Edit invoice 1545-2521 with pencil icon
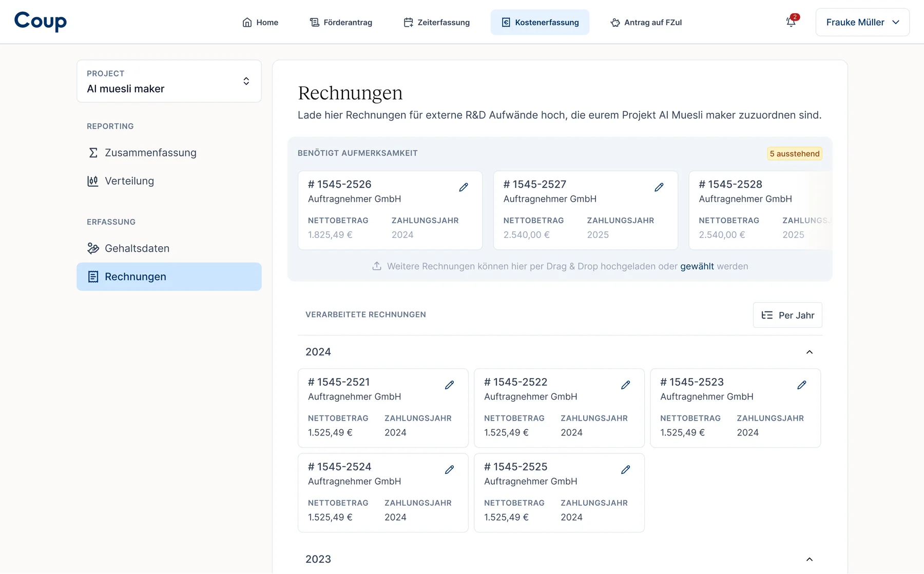The height and width of the screenshot is (574, 924). 449,385
